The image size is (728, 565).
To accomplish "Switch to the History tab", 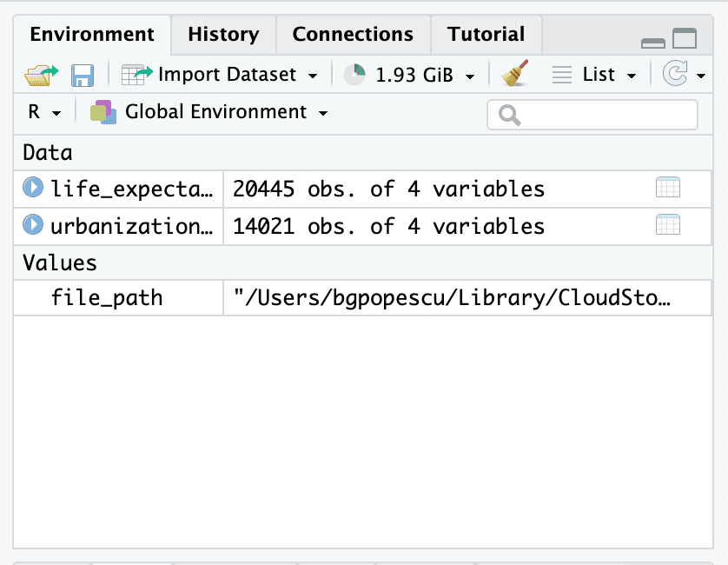I will 223,35.
